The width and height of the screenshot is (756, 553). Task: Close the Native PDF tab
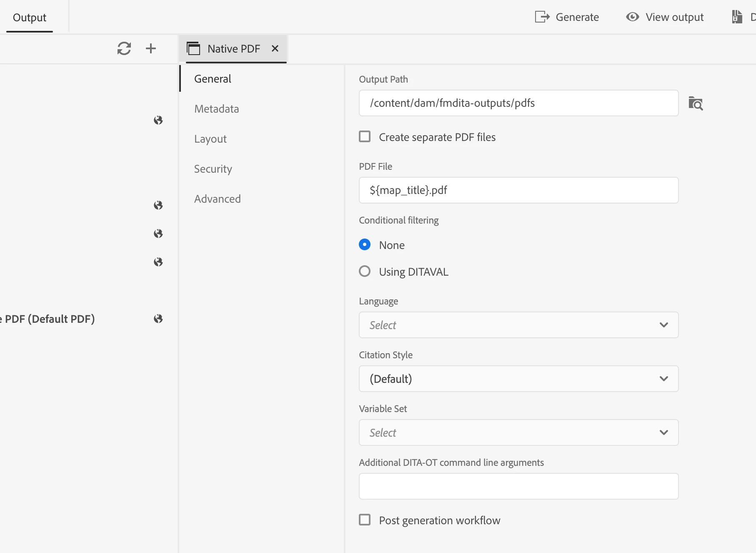pos(275,48)
